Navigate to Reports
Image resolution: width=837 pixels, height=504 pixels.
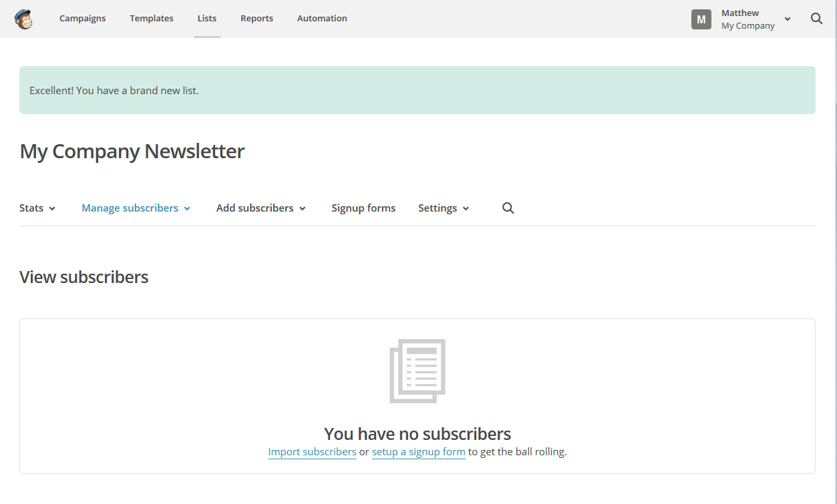pos(257,19)
